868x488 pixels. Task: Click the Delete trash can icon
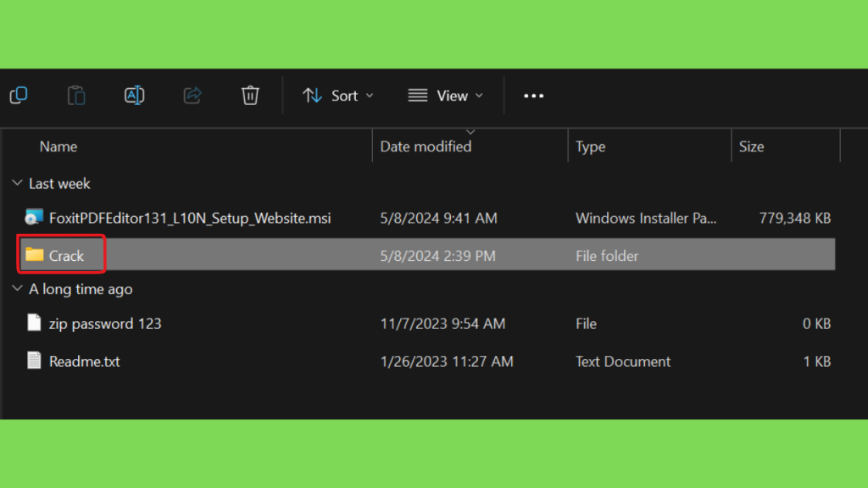(x=250, y=95)
